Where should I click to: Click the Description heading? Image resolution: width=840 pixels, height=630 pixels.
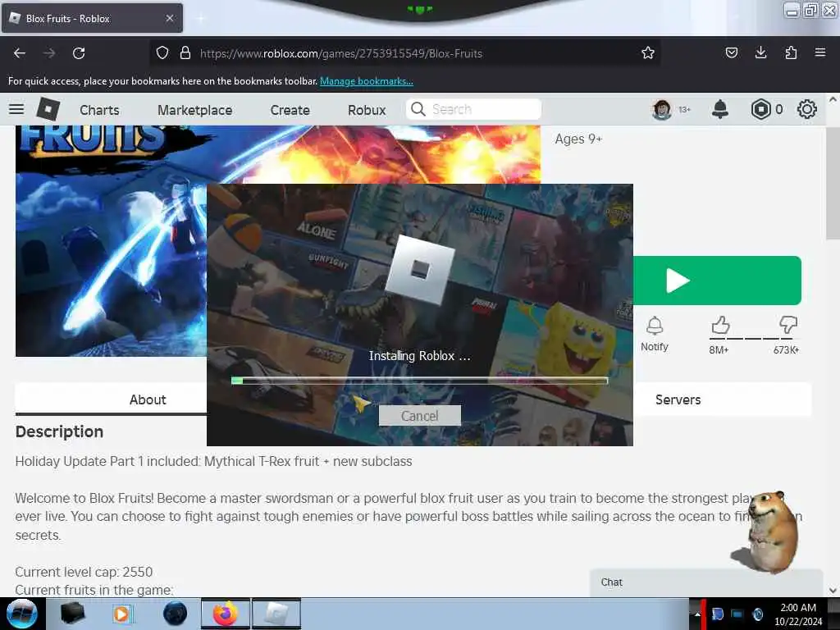pos(59,431)
